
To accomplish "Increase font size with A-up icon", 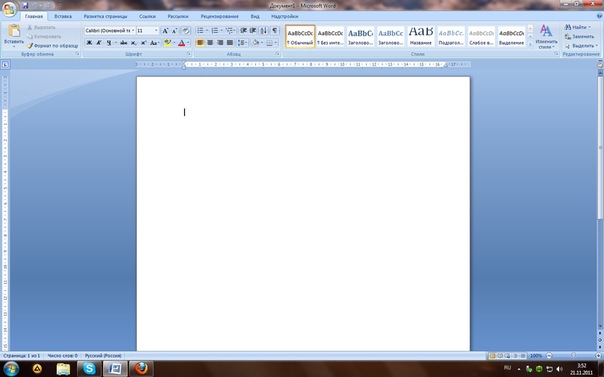I will (165, 31).
